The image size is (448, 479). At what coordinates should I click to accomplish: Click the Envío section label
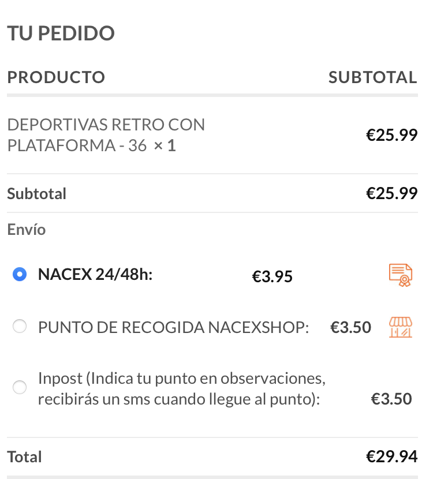pyautogui.click(x=27, y=230)
